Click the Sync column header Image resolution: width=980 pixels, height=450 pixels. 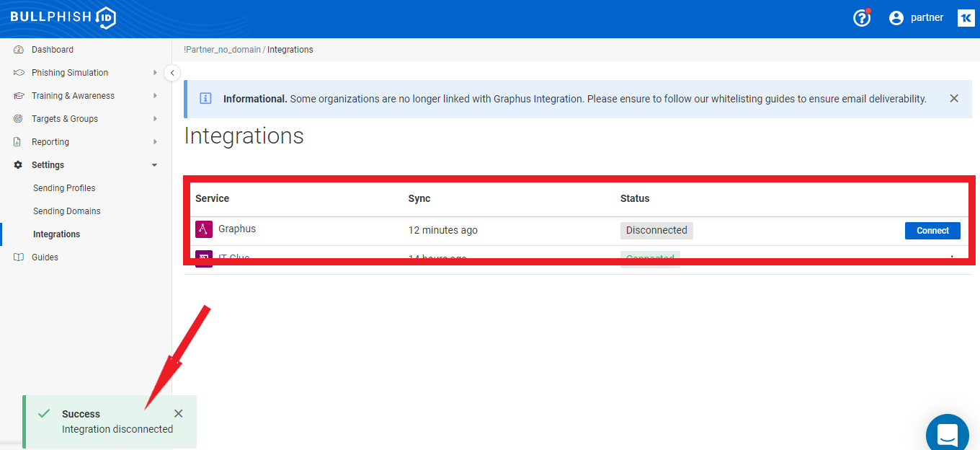[x=419, y=198]
